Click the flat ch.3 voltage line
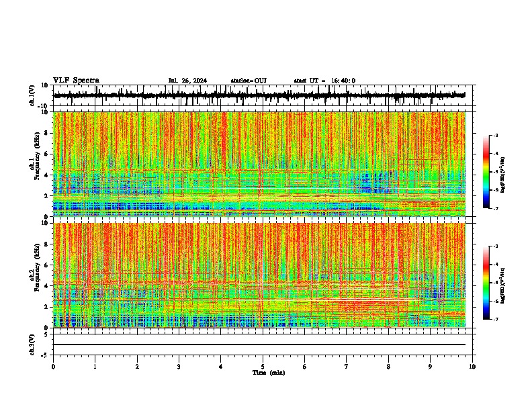The width and height of the screenshot is (532, 411). [x=259, y=345]
